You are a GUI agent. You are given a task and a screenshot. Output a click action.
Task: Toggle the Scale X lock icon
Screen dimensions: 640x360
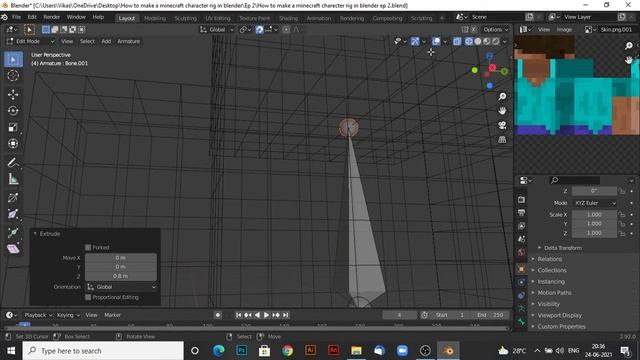point(622,215)
